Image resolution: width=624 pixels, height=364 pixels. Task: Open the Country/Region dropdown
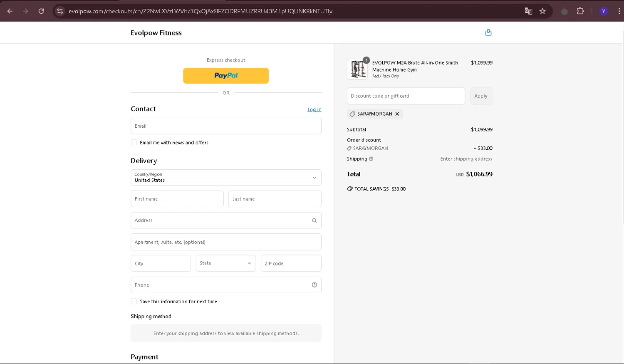(226, 178)
